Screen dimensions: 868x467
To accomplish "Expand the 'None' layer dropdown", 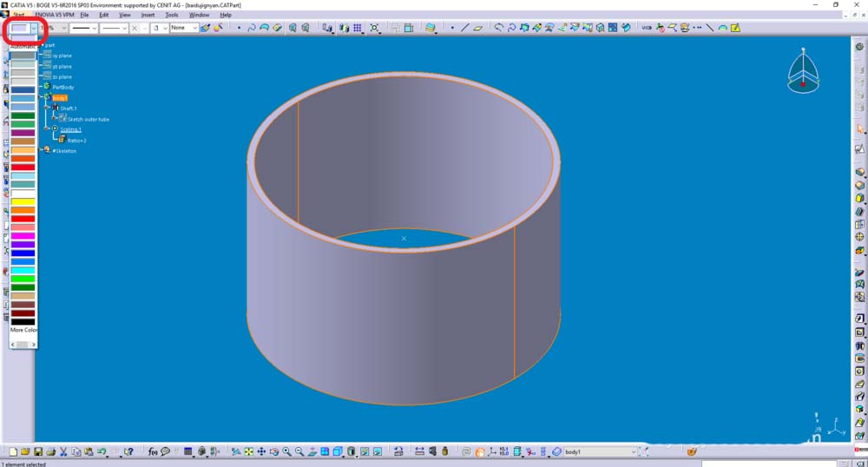I will [x=194, y=28].
